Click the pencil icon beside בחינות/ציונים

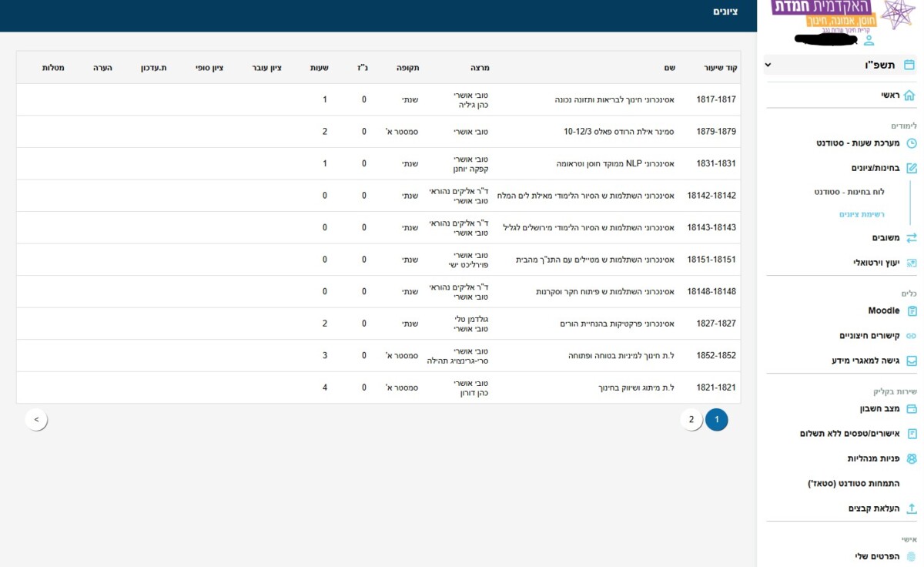coord(912,168)
